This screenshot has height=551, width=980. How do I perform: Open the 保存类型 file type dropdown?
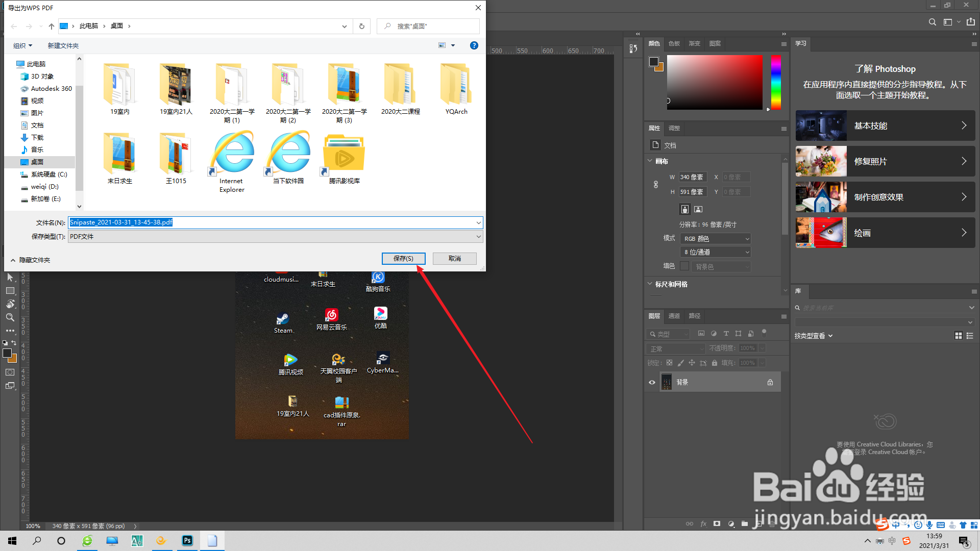coord(276,237)
